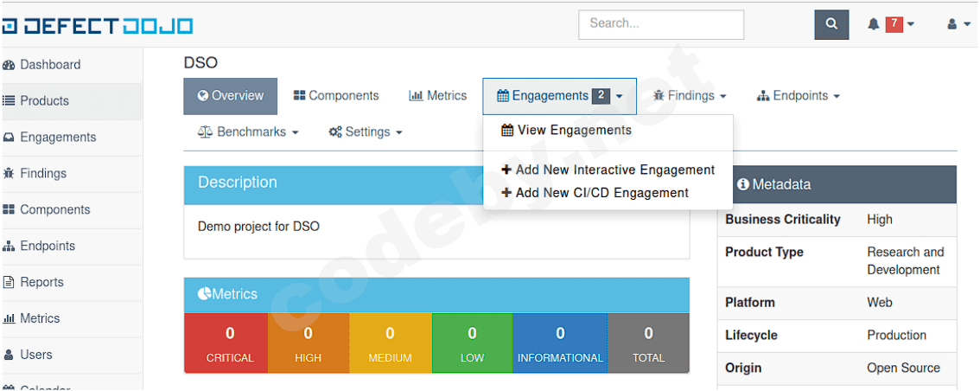Click the DefectDojo logo
The height and width of the screenshot is (391, 980).
pos(97,25)
